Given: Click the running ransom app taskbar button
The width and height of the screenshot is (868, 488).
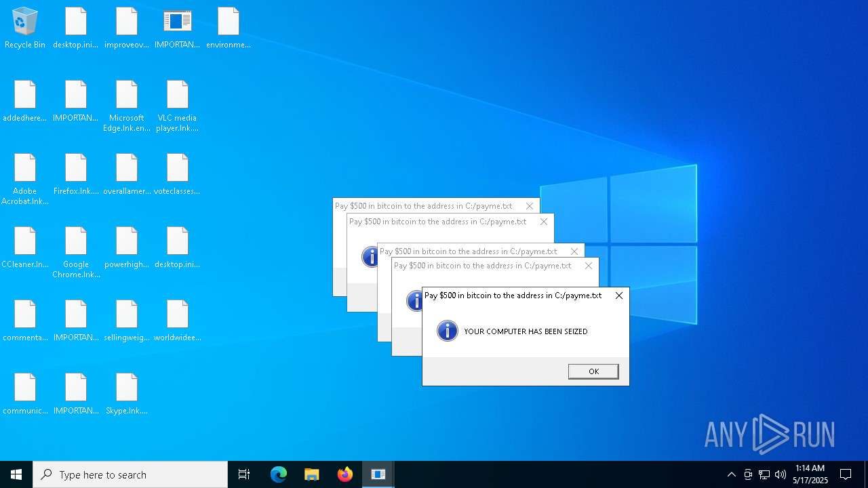Looking at the screenshot, I should (378, 474).
